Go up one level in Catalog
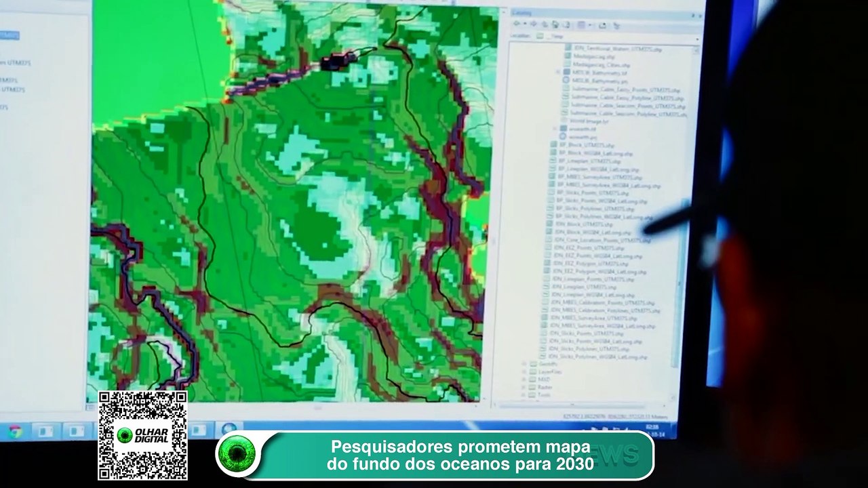This screenshot has width=868, height=488. click(x=545, y=25)
